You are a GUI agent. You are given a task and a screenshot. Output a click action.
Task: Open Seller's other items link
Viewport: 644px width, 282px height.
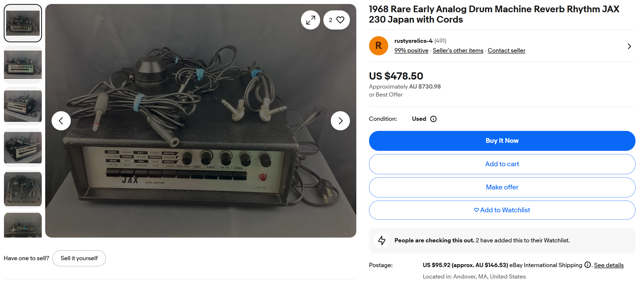click(458, 51)
